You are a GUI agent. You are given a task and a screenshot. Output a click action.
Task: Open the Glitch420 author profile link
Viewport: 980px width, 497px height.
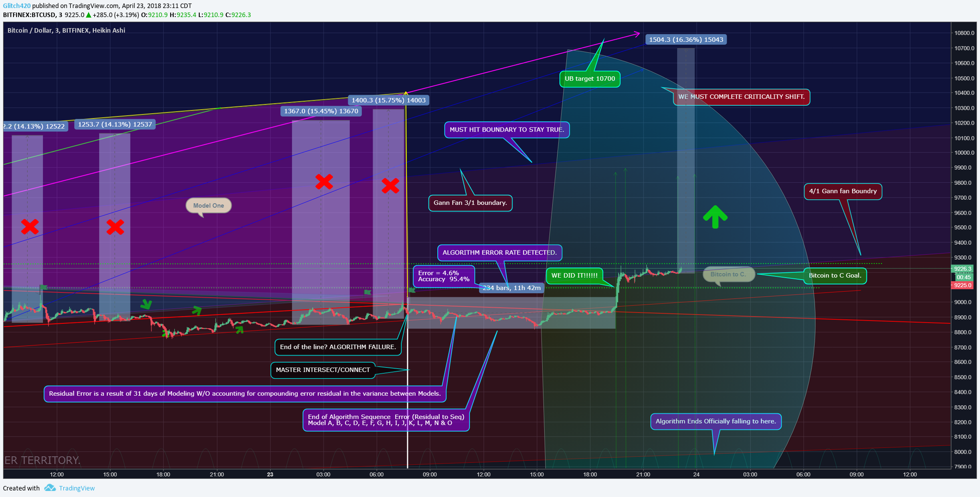click(17, 6)
